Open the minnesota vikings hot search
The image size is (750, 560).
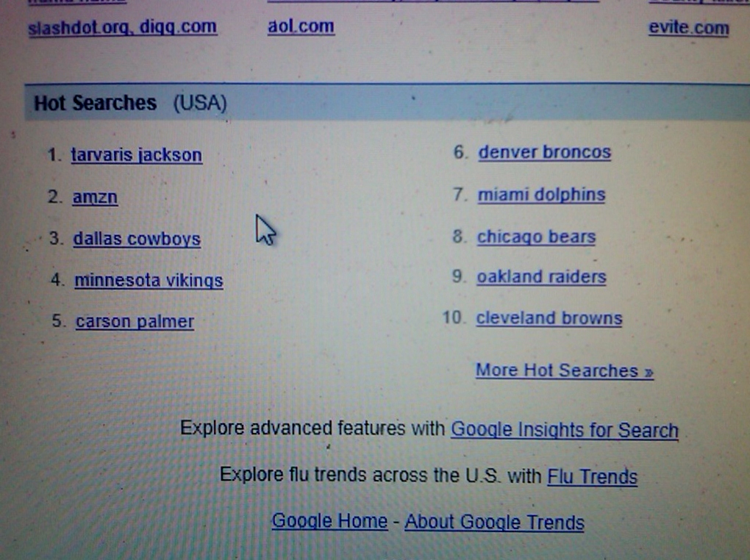(149, 280)
